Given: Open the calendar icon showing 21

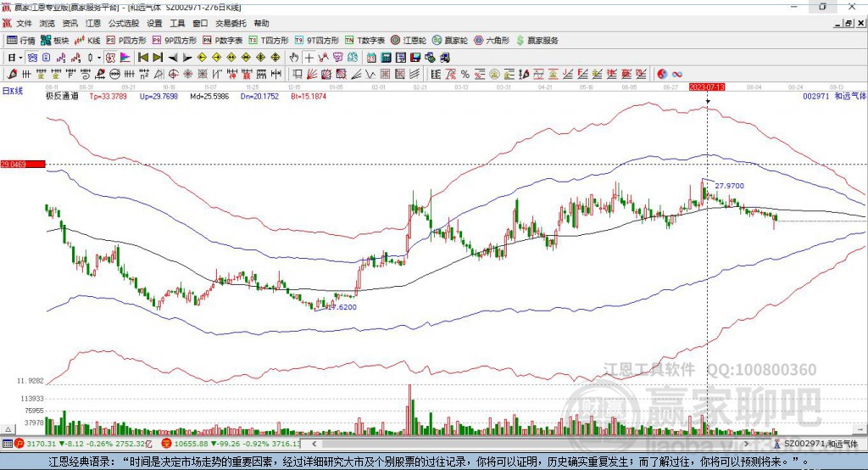Looking at the screenshot, I should point(371,58).
